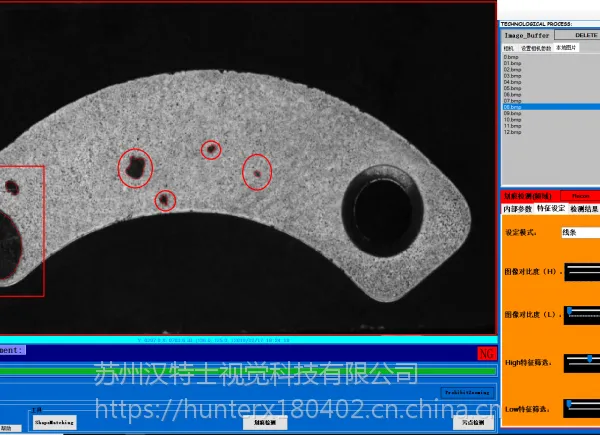Select 04.bmp in the file list
The width and height of the screenshot is (600, 435).
pos(512,82)
